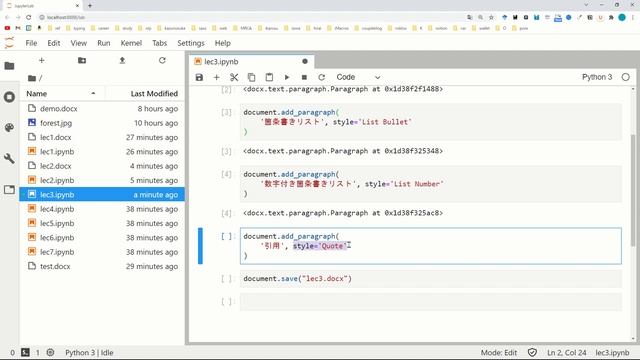Run the selected cell
Viewport: 640px width, 360px height.
click(x=287, y=77)
